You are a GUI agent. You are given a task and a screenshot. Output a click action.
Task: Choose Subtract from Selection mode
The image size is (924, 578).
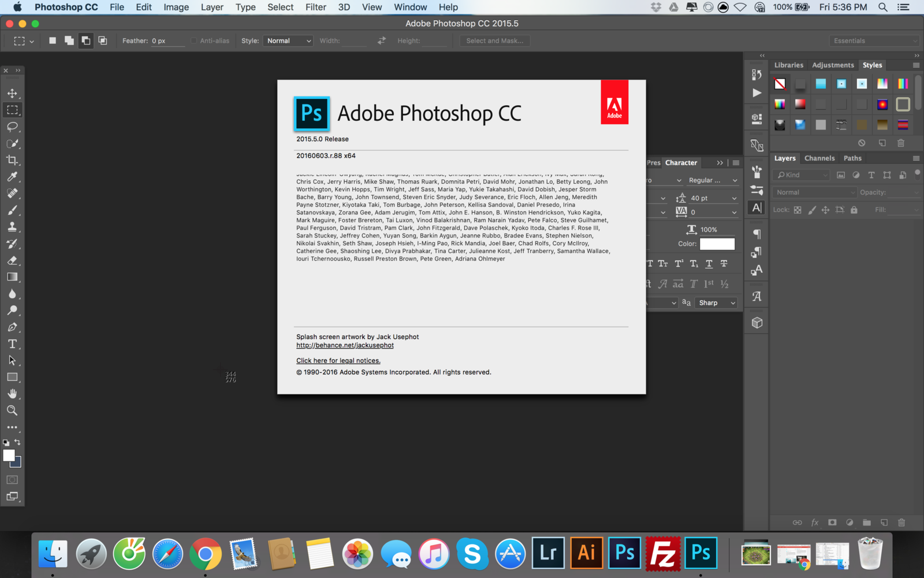point(85,40)
